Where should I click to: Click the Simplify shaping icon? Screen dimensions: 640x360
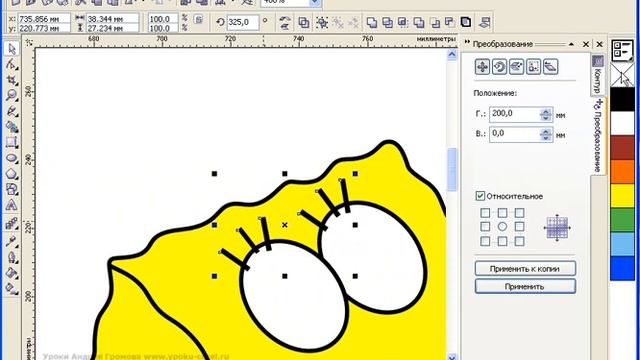(419, 22)
